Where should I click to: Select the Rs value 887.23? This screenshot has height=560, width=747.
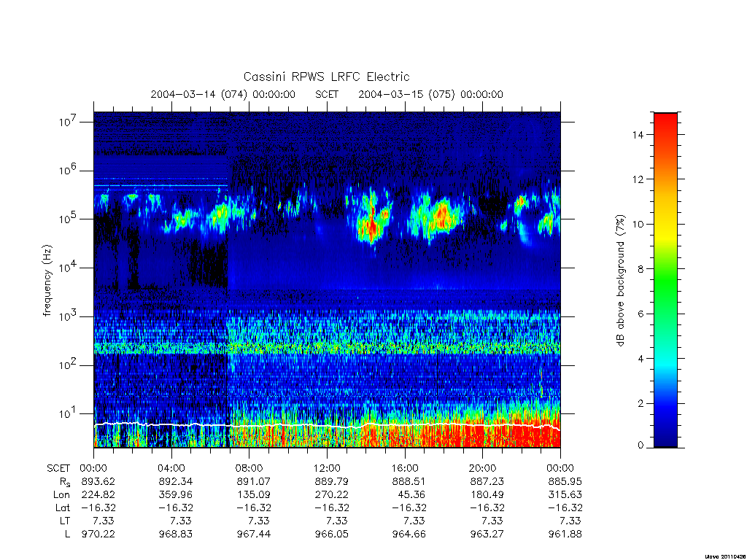(487, 481)
